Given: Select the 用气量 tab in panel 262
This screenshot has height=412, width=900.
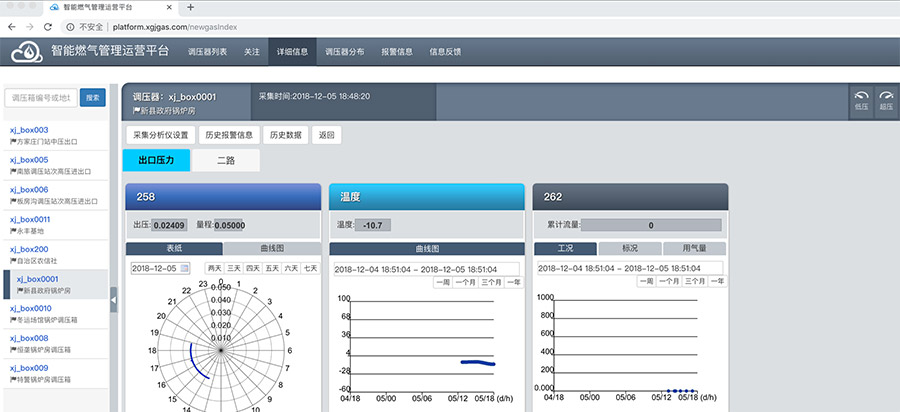Looking at the screenshot, I should tap(694, 248).
